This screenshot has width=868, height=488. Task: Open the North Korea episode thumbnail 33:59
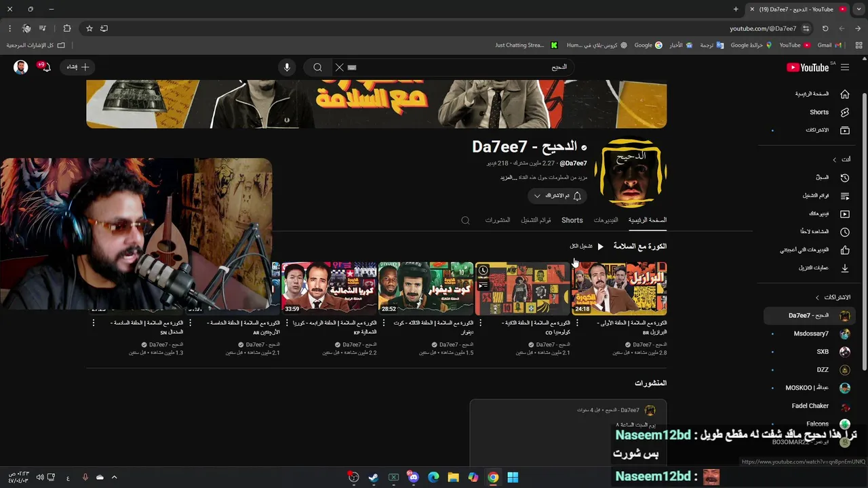[329, 288]
